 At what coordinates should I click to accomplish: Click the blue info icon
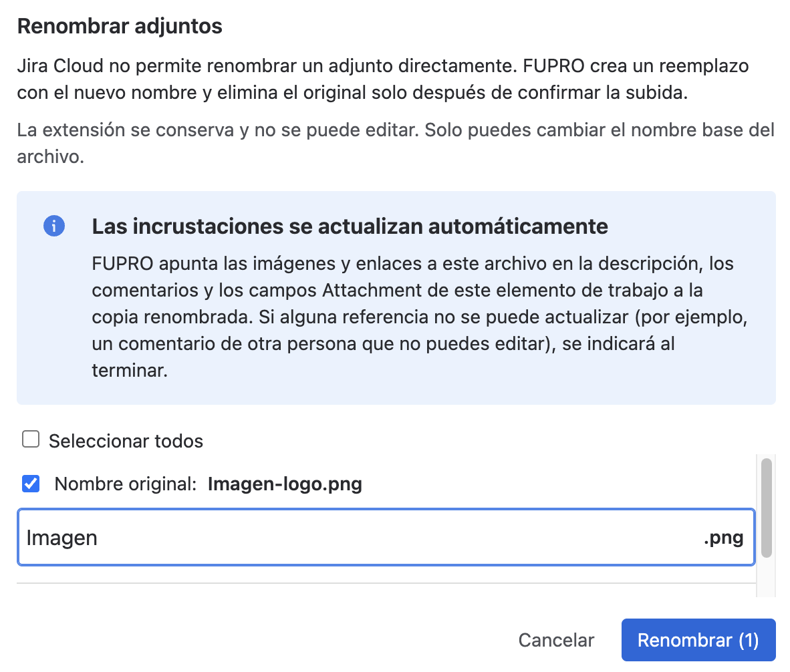tap(54, 226)
